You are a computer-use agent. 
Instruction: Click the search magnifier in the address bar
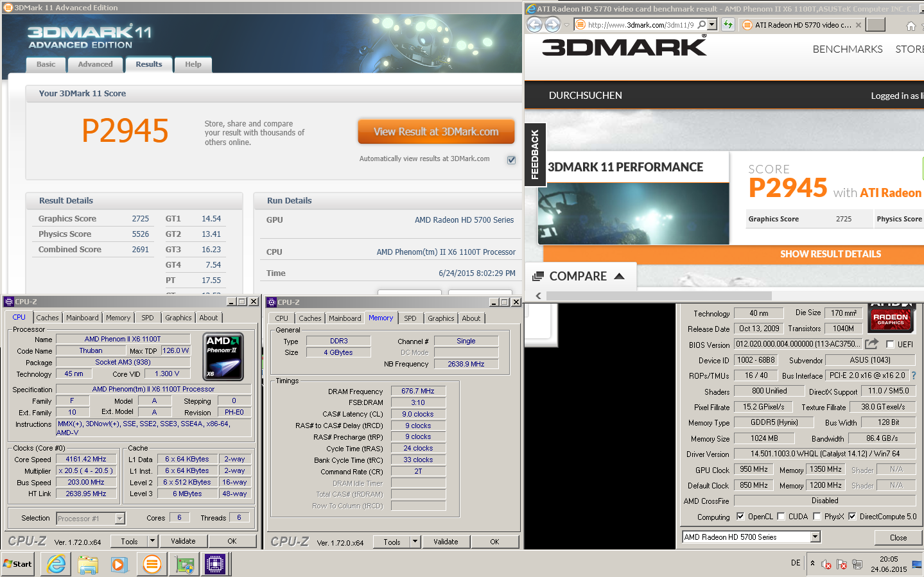[702, 24]
